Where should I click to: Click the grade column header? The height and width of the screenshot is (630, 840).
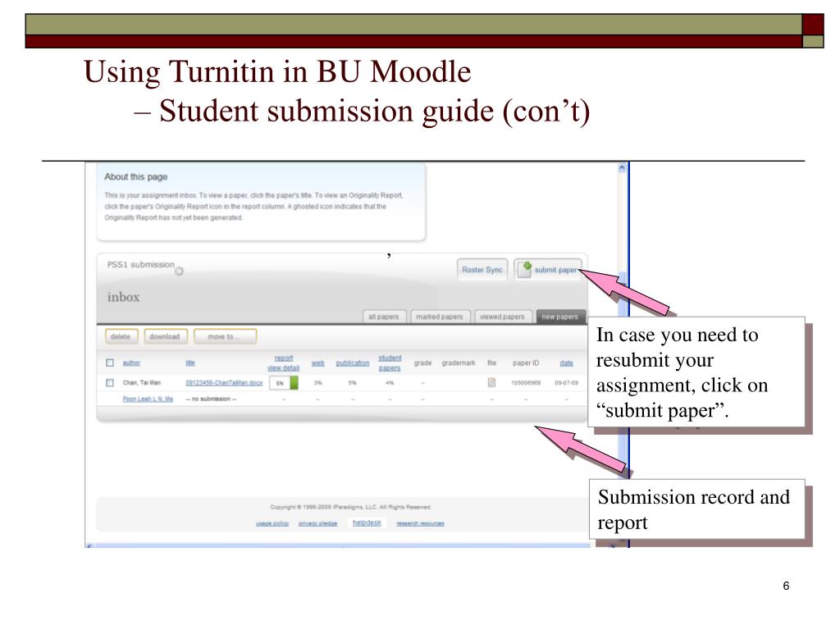pos(422,363)
